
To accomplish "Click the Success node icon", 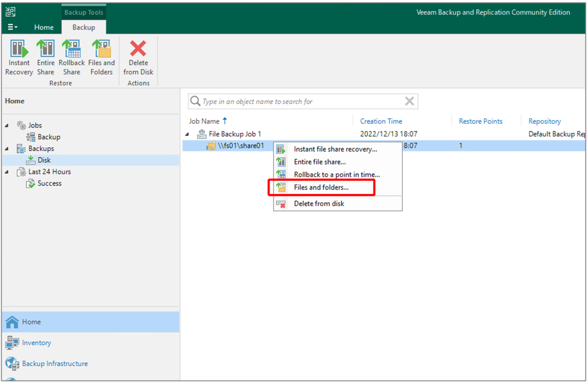I will pos(31,184).
